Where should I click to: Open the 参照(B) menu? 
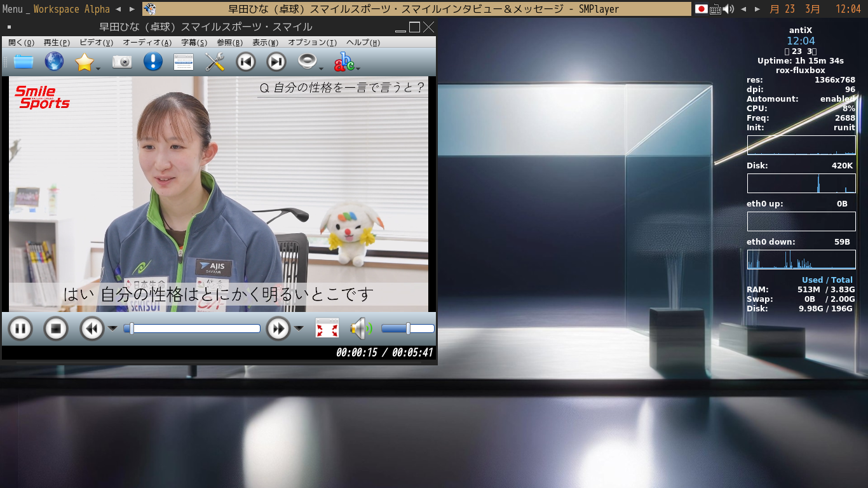pos(229,43)
